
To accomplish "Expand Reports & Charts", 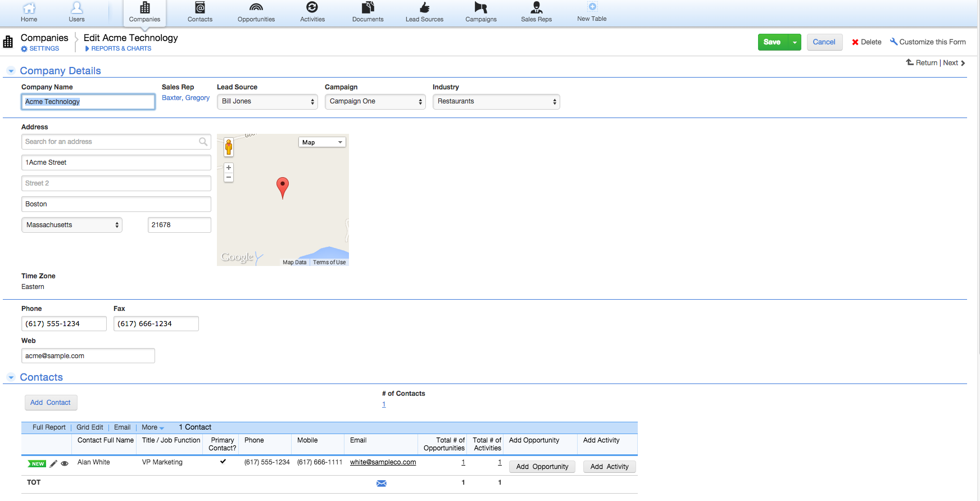I will [118, 48].
